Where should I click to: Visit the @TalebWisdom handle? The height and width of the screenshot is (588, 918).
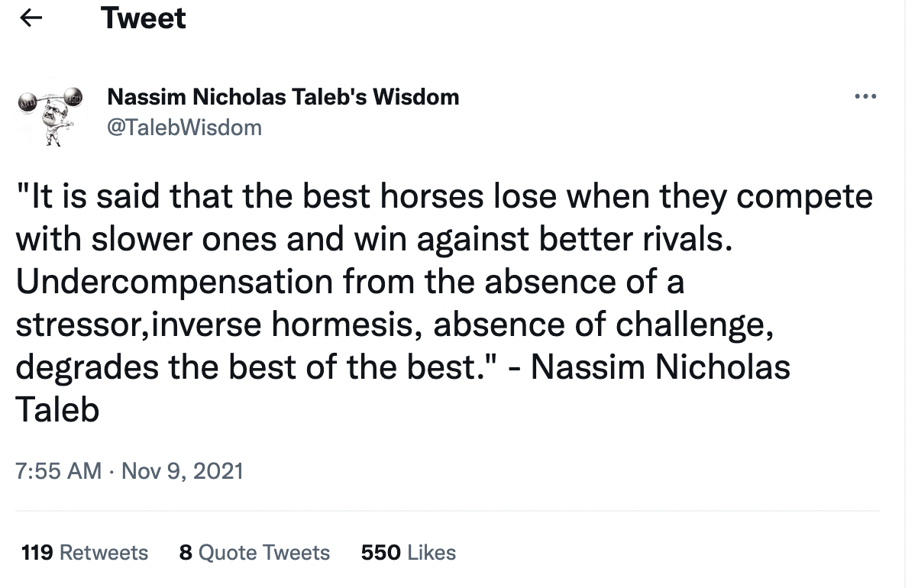pos(184,127)
